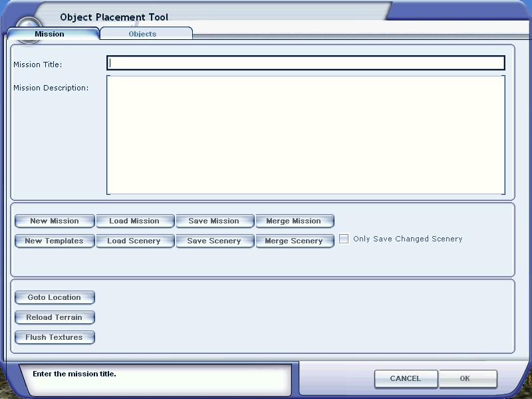Click Save Scenery button
Screen dimensions: 532x399
click(214, 241)
